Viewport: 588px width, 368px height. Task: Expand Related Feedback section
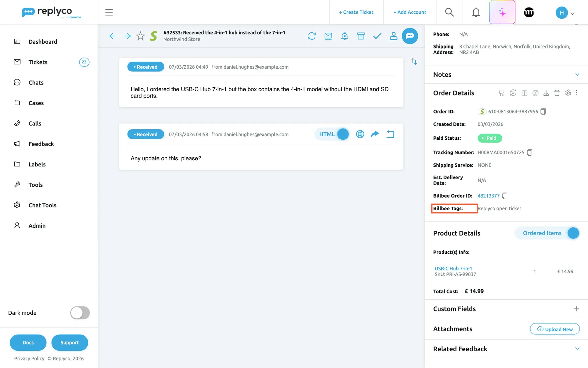pos(577,349)
